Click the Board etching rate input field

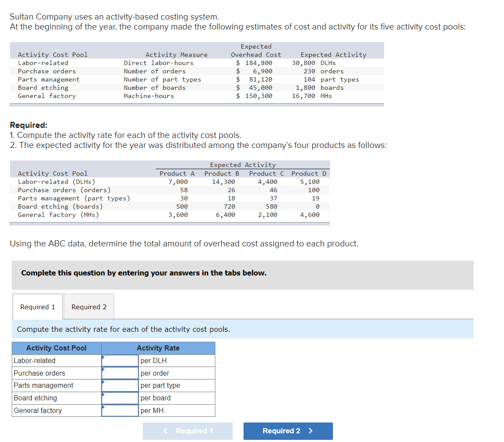click(x=120, y=398)
